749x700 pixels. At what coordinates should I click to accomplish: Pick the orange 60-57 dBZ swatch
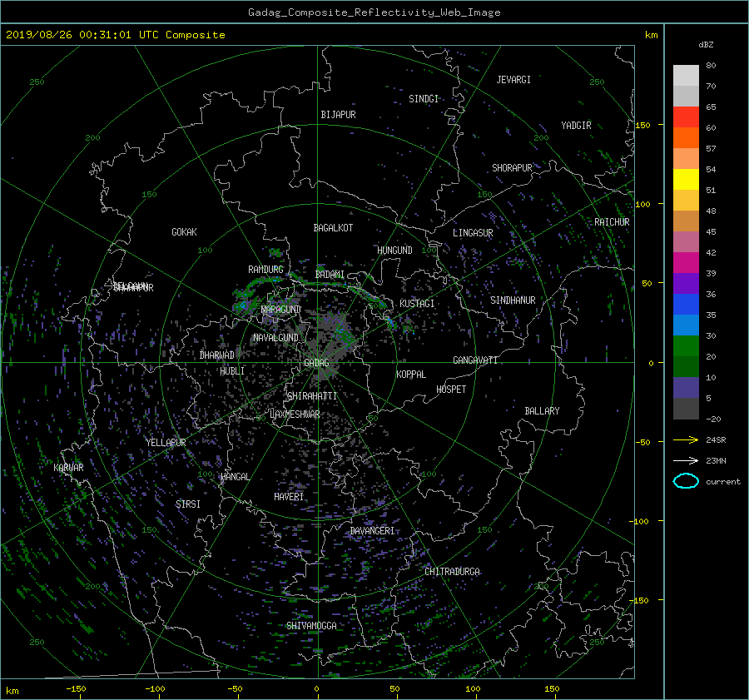tap(686, 137)
